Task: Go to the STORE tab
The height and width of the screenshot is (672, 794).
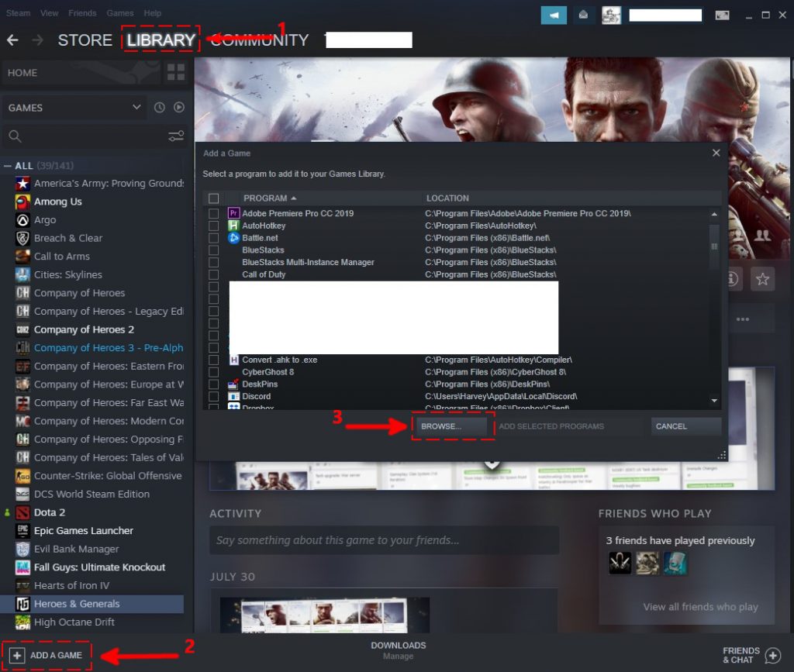Action: 85,40
